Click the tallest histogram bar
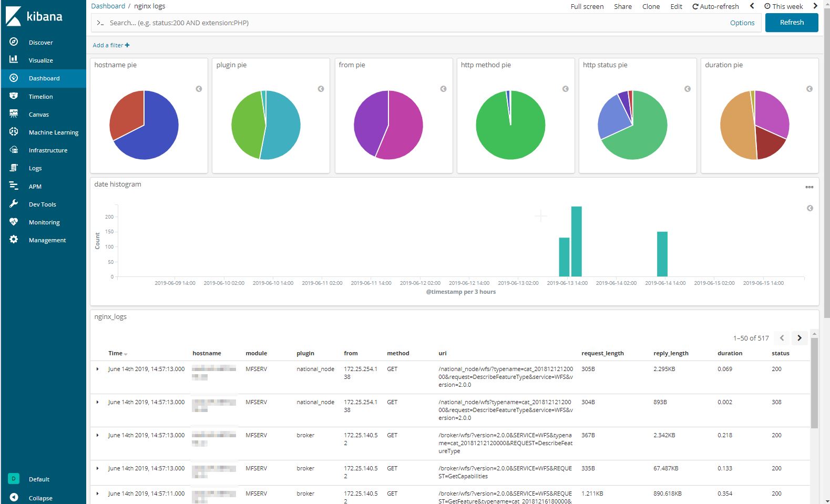Image resolution: width=830 pixels, height=504 pixels. (576, 241)
